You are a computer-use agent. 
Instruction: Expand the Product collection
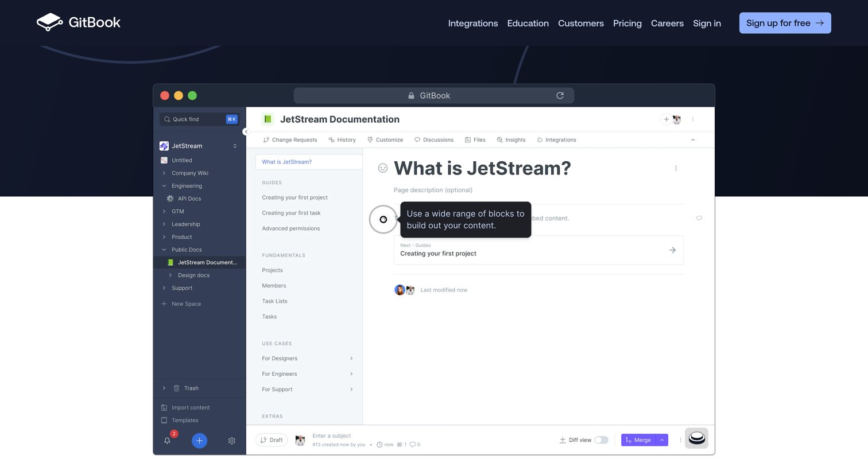tap(164, 237)
